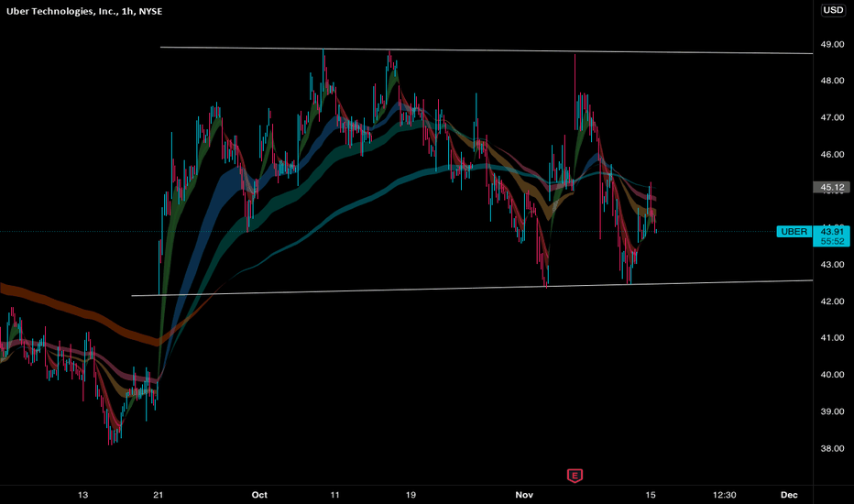
Task: Open the USD currency selector
Action: click(x=833, y=10)
